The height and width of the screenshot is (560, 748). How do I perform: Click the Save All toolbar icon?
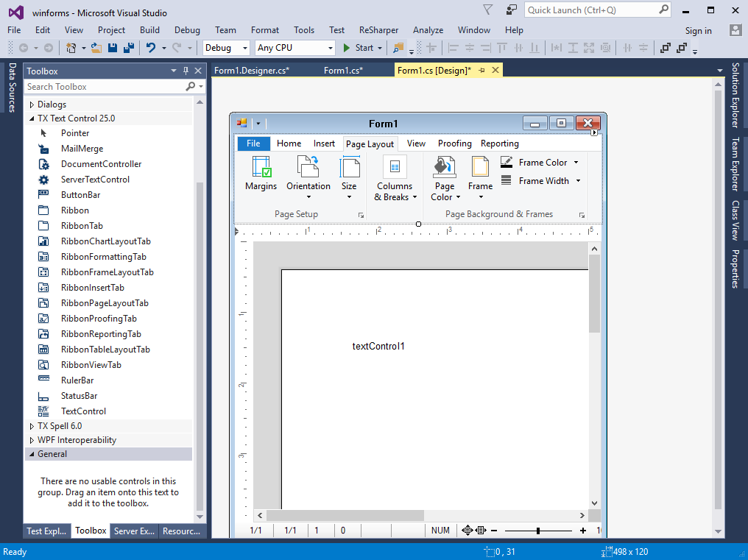[x=129, y=48]
